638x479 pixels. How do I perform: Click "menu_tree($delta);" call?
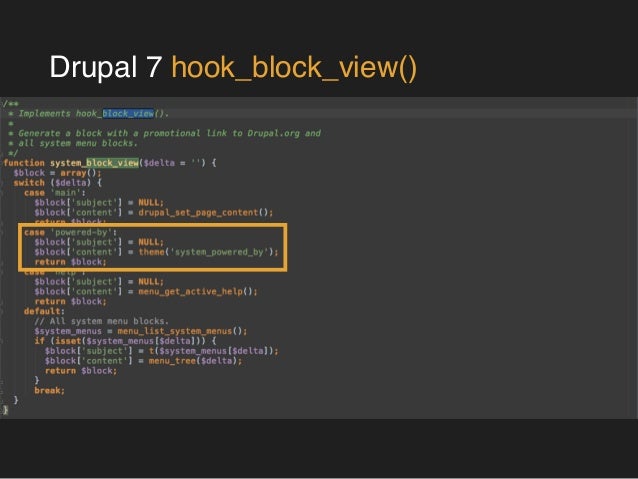point(195,361)
